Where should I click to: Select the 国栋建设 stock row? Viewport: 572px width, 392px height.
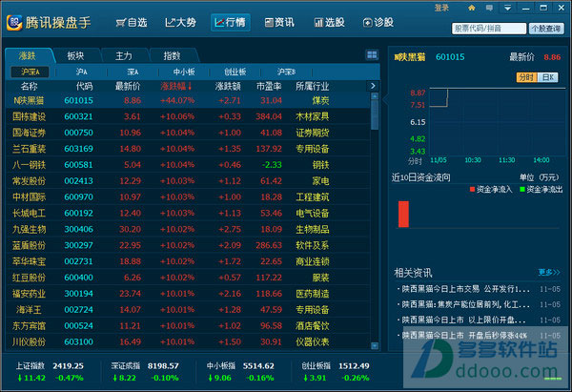[x=188, y=116]
